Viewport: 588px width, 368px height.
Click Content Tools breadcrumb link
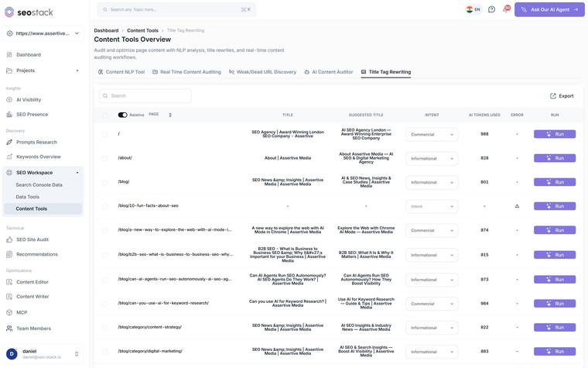[142, 31]
